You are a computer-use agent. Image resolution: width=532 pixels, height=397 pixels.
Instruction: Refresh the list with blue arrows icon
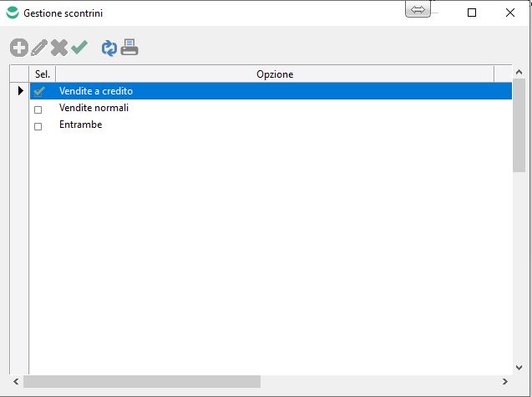(x=109, y=48)
